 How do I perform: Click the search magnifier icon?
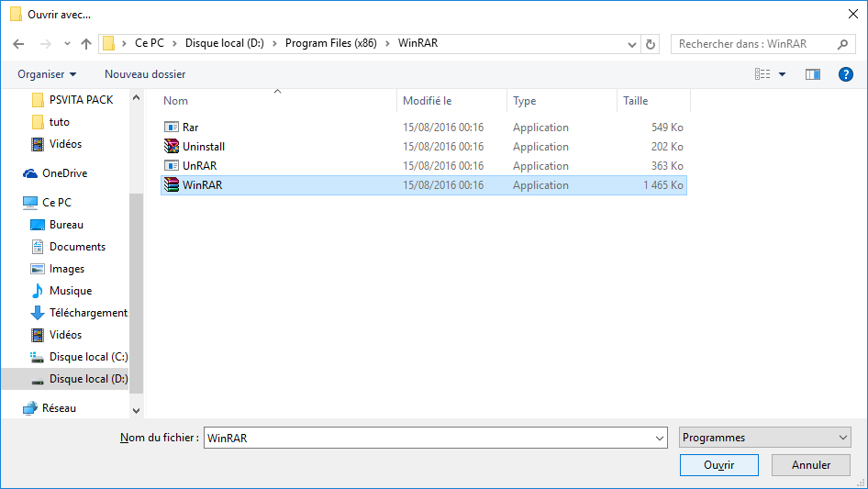[842, 44]
